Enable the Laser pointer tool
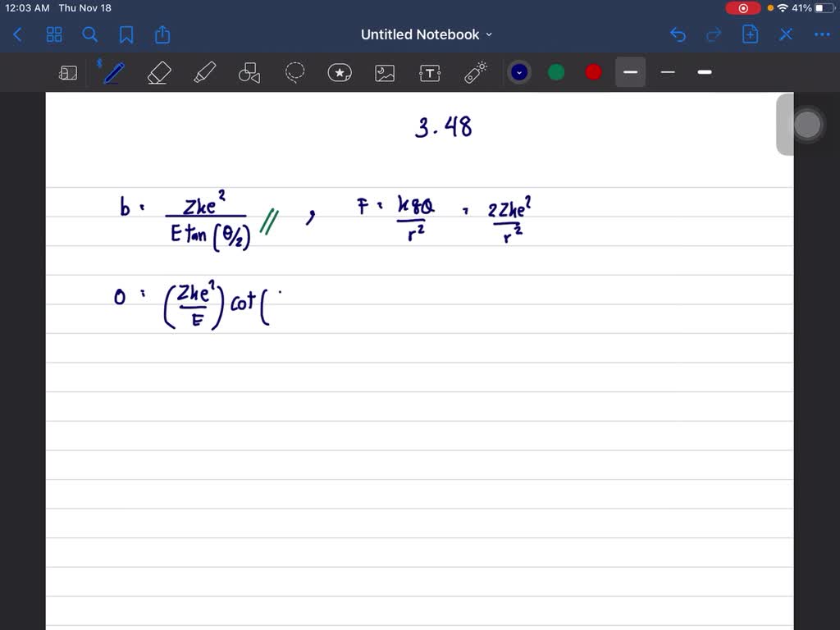Screen dimensions: 840x630 coord(475,72)
